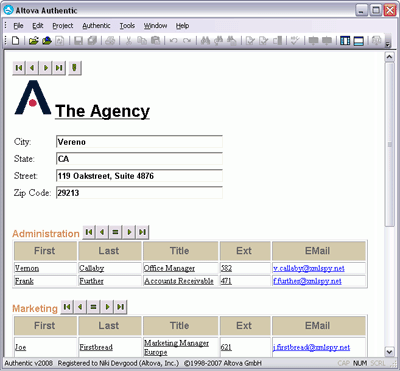
Task: Click the horizontal tile window layout icon
Action: 359,41
